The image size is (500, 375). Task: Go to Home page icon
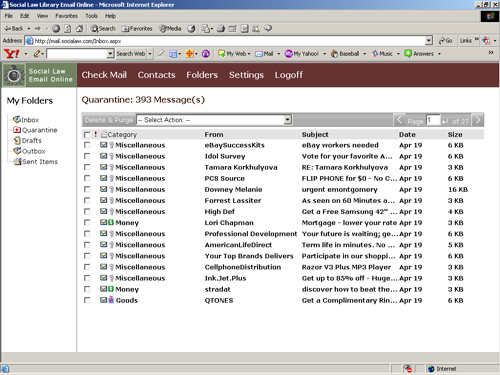pyautogui.click(x=79, y=29)
